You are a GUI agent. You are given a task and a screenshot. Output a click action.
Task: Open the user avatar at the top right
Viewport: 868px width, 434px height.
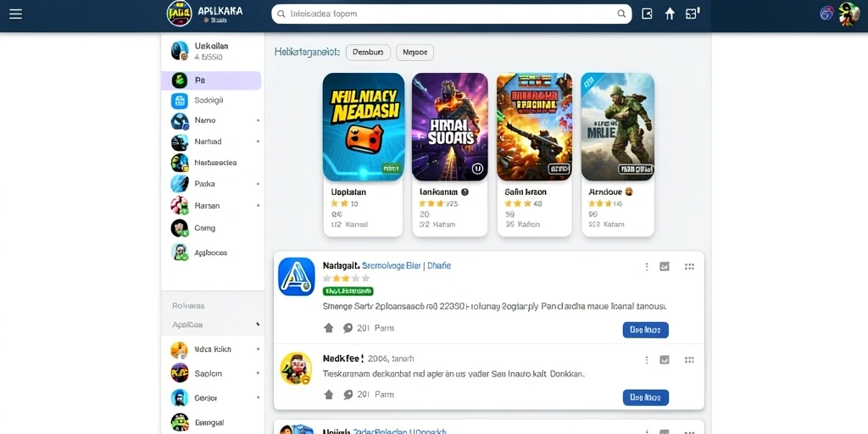point(849,14)
